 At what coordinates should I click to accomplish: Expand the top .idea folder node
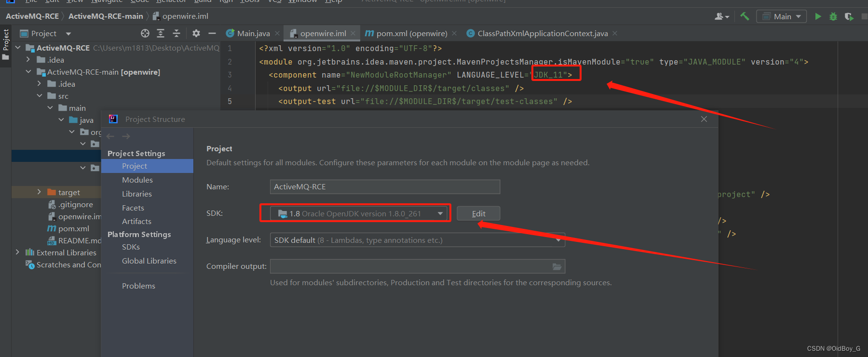click(x=28, y=60)
